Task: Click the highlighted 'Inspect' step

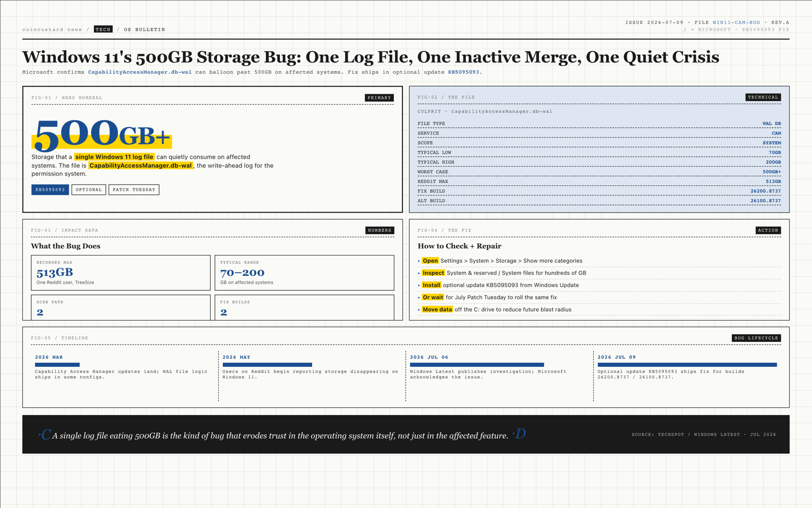Action: (x=433, y=273)
